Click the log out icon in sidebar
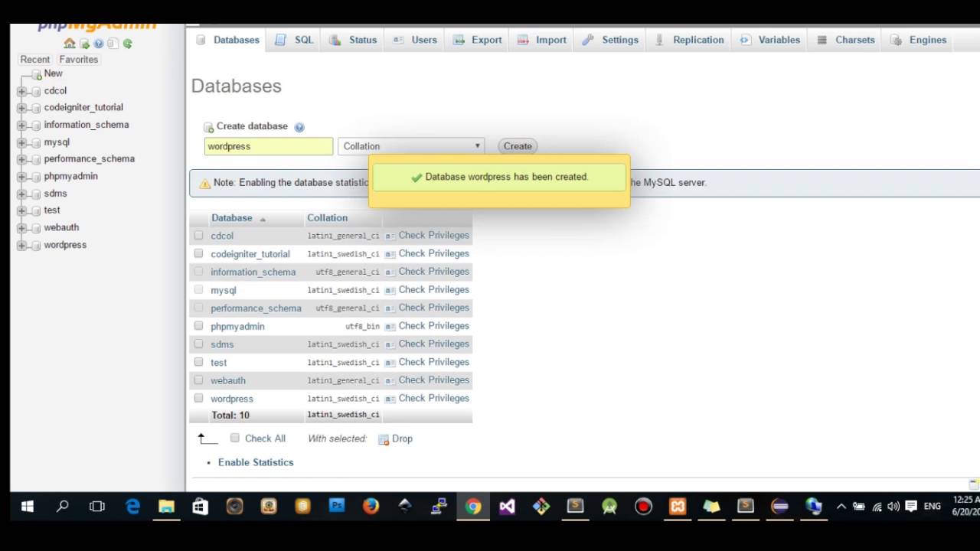980x551 pixels. (84, 44)
